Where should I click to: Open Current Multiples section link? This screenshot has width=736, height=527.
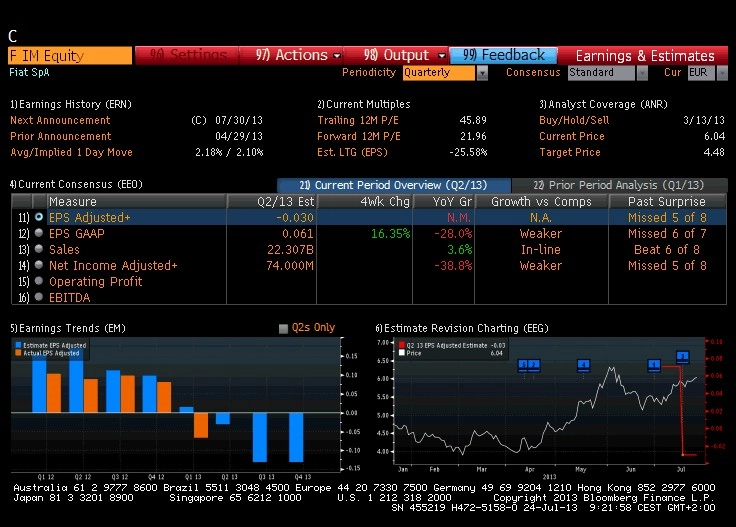click(x=364, y=104)
